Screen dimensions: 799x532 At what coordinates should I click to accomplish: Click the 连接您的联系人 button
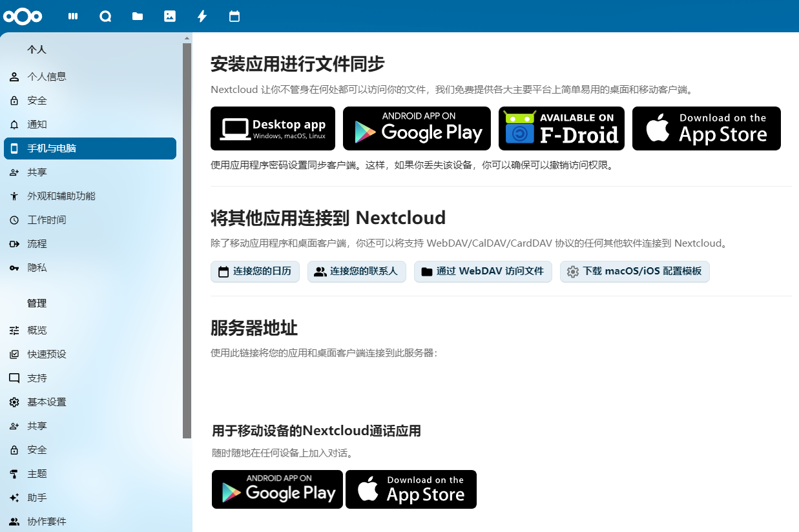(357, 272)
